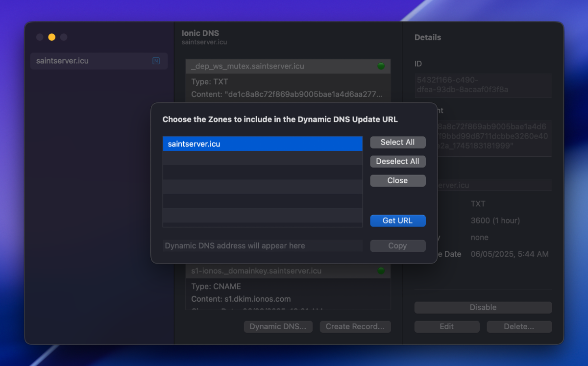Click the Copy button next to the address field
The image size is (588, 366).
397,245
